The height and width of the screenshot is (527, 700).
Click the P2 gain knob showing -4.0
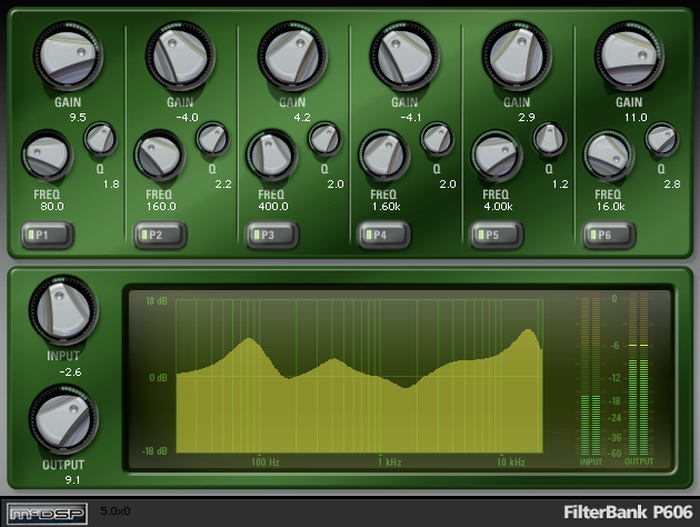point(180,56)
